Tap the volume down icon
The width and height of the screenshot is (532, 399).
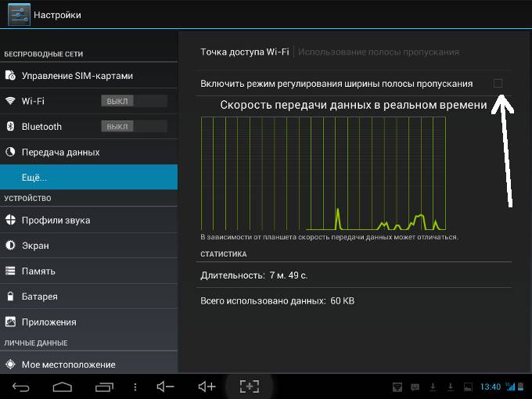point(165,386)
